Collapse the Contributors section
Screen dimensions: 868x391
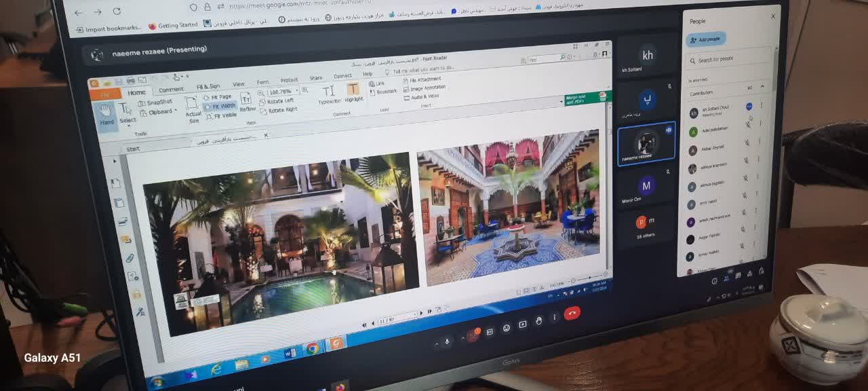click(x=762, y=88)
